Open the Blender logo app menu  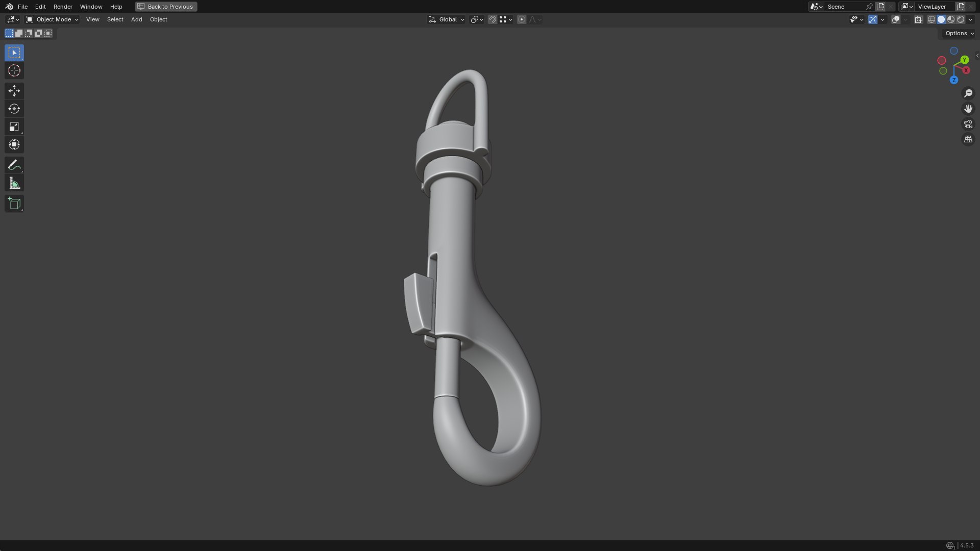[x=9, y=7]
